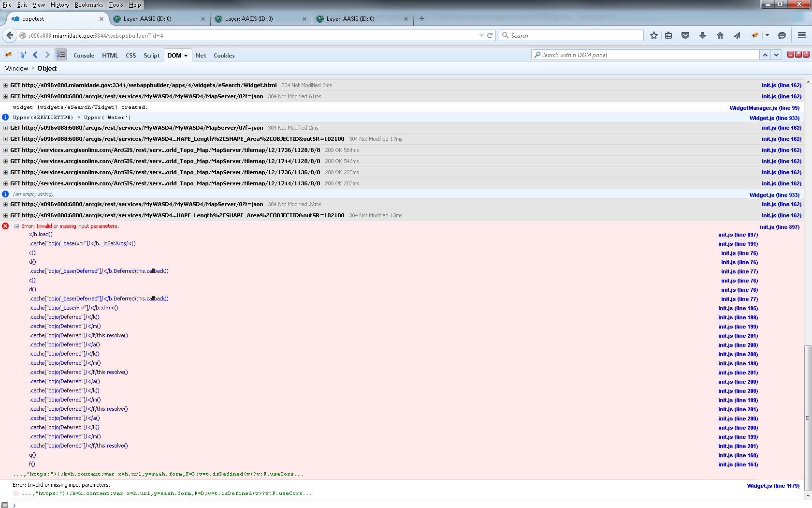The image size is (812, 508).
Task: Click the send/share paper plane icon
Action: point(737,35)
